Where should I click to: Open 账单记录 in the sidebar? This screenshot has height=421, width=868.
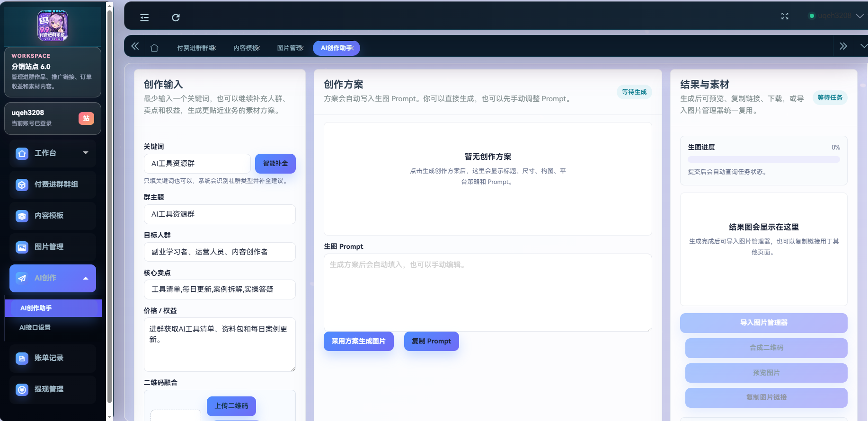53,358
